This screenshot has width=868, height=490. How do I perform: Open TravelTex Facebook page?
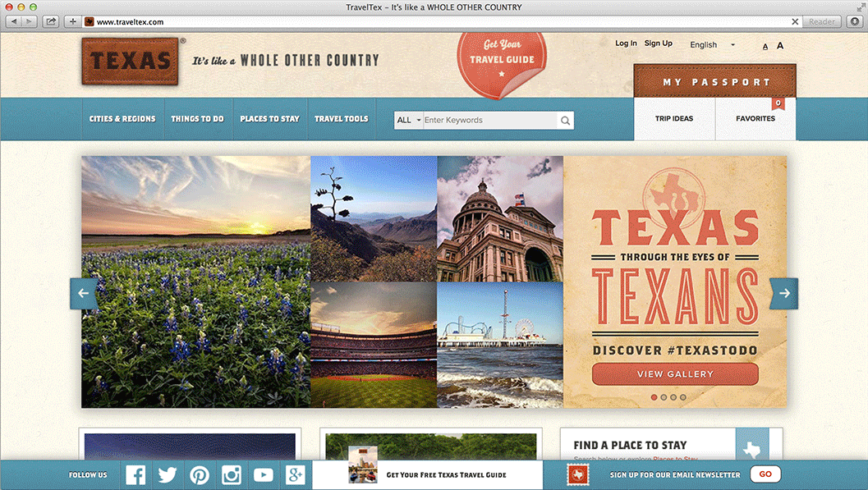click(135, 474)
